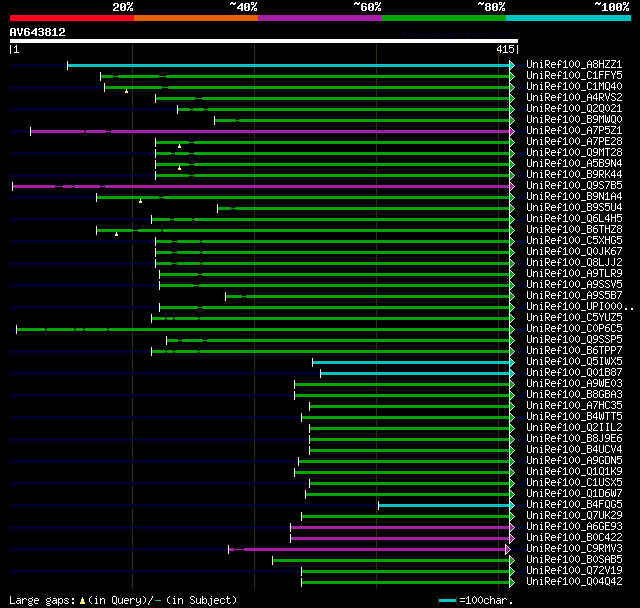Select UniRef100_Q1D6W7 label
Image resolution: width=640 pixels, height=608 pixels.
click(x=574, y=494)
